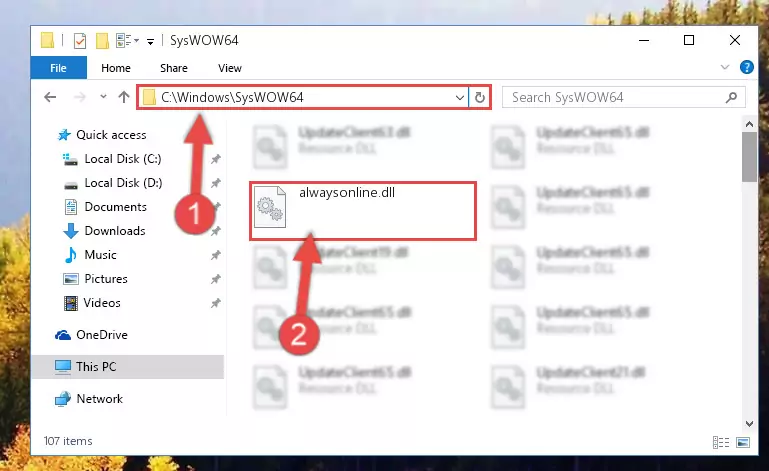
Task: Go up one folder level
Action: (124, 97)
